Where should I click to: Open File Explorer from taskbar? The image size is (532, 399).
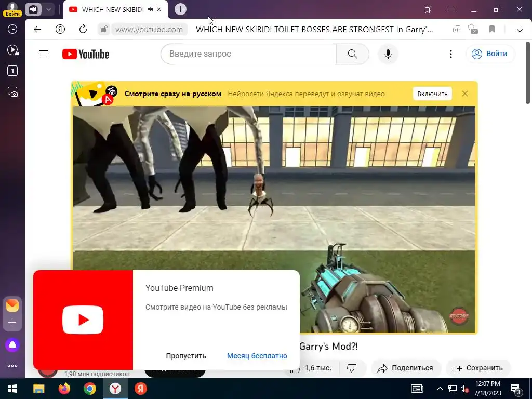coord(38,389)
